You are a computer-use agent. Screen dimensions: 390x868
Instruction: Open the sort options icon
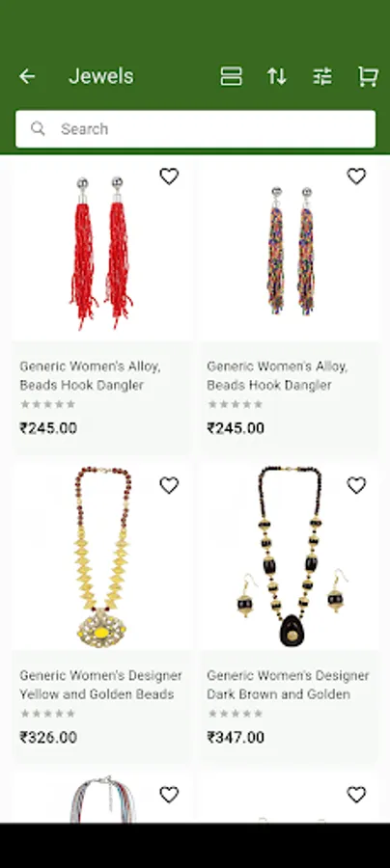coord(276,76)
